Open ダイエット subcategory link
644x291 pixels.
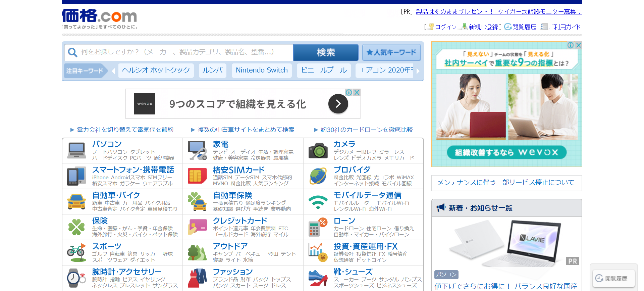(143, 260)
